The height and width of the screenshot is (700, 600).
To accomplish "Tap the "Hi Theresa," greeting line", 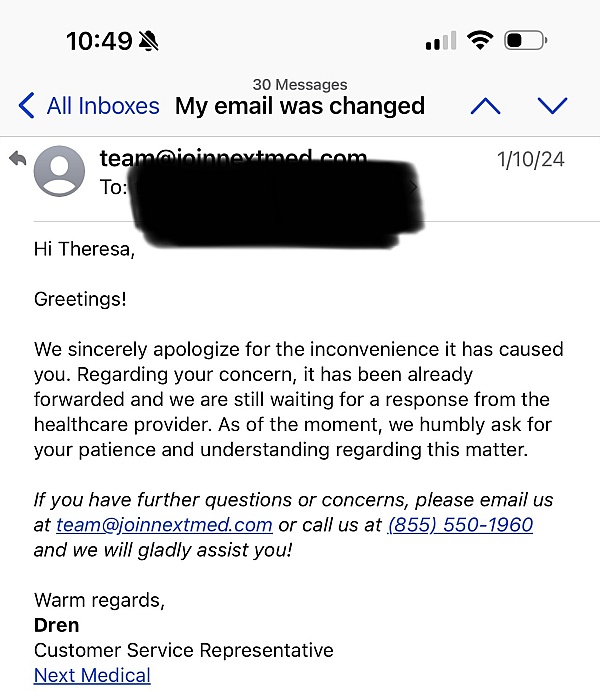I will click(83, 249).
